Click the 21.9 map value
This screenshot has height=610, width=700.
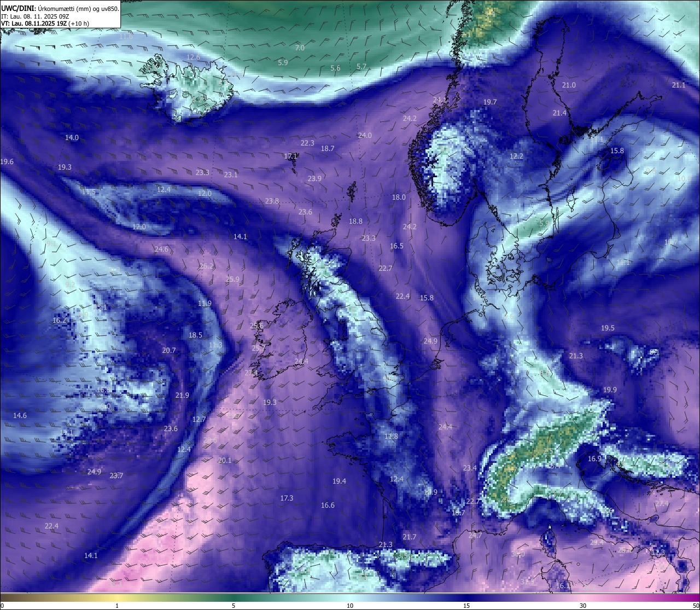point(182,396)
